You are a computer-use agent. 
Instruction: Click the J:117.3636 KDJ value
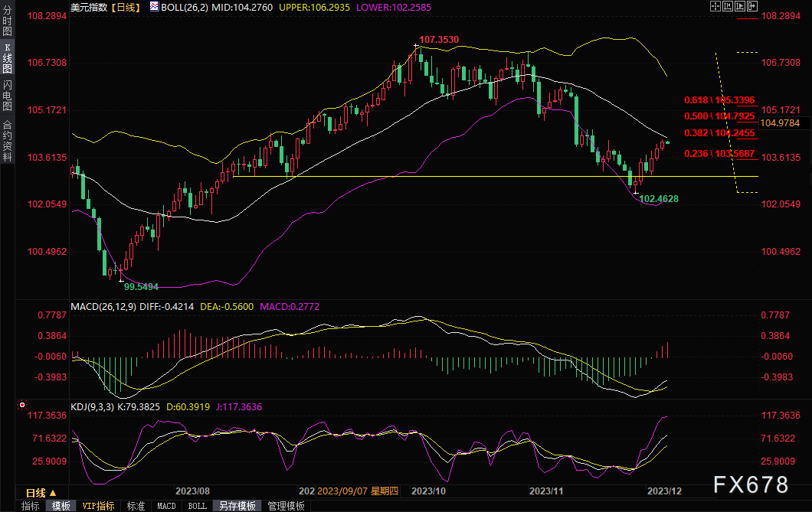click(x=239, y=407)
